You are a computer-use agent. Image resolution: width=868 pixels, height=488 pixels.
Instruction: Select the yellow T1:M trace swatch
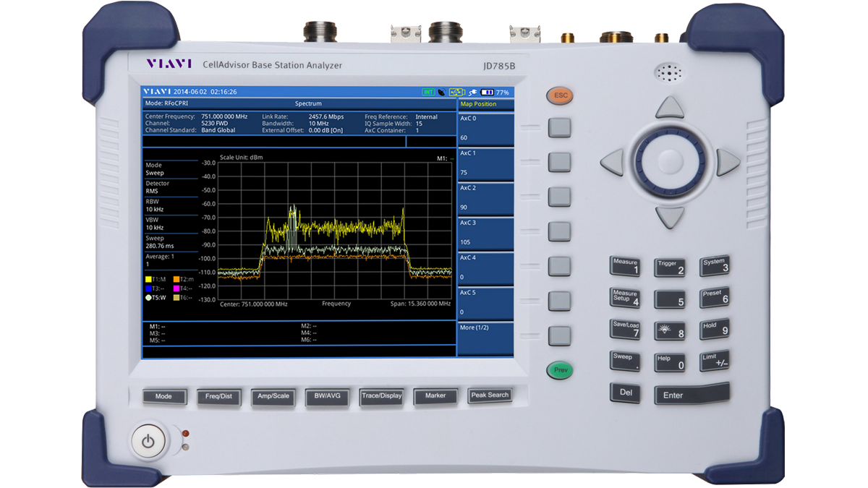click(149, 279)
